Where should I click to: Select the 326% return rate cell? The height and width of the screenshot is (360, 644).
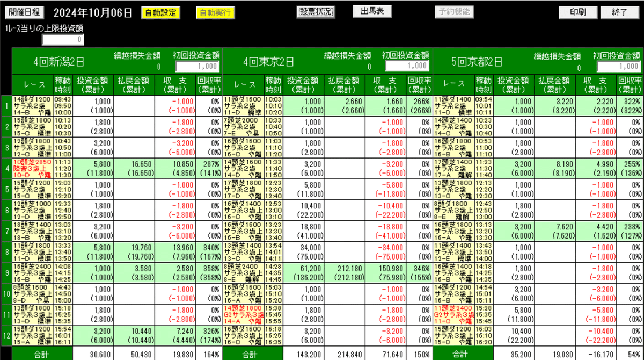pos(209,335)
